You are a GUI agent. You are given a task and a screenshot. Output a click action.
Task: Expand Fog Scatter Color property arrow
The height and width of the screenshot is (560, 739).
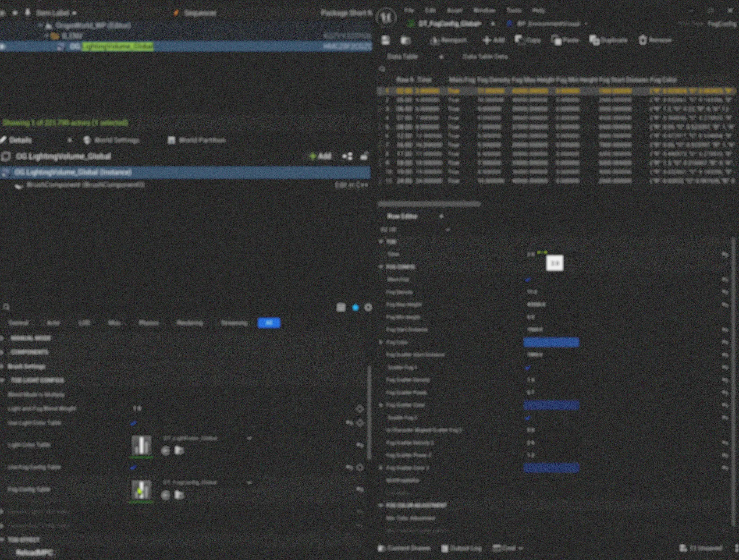(381, 405)
